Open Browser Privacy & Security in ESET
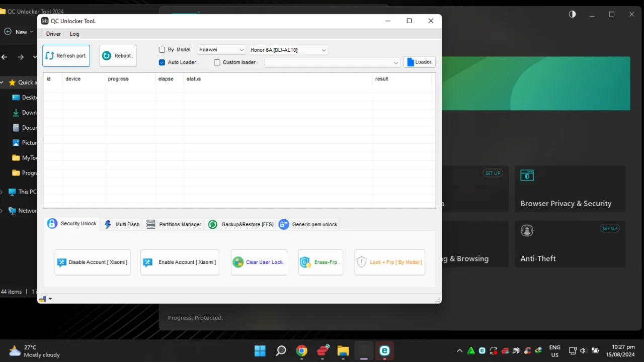 (x=570, y=189)
